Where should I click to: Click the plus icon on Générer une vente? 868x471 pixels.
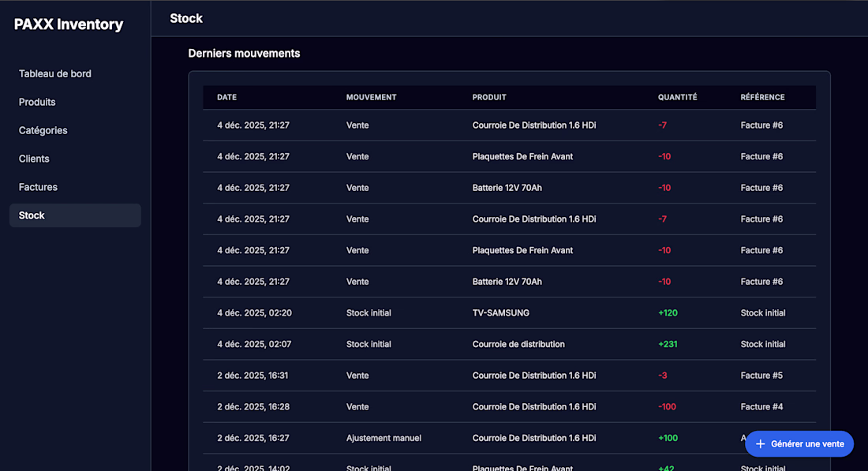(x=761, y=444)
